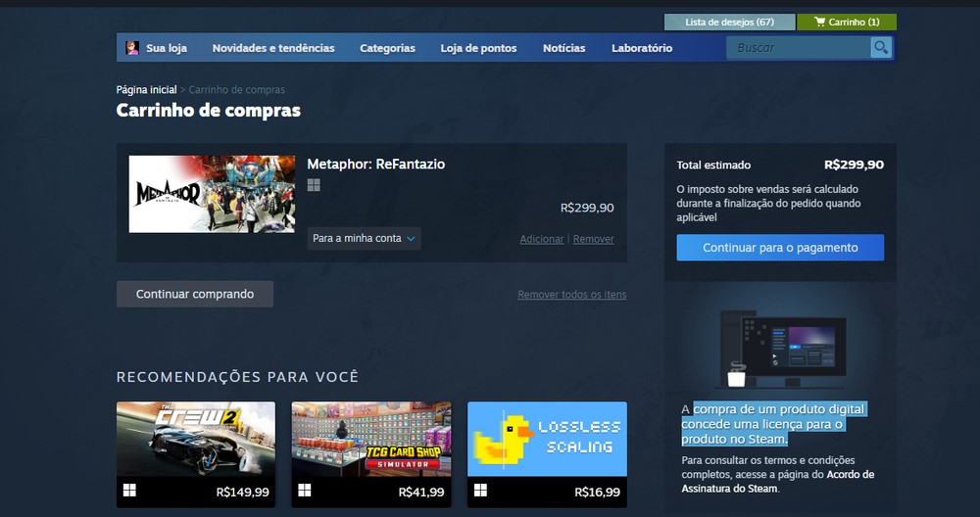
Task: Click the R$16,99 price tag
Action: [x=598, y=492]
